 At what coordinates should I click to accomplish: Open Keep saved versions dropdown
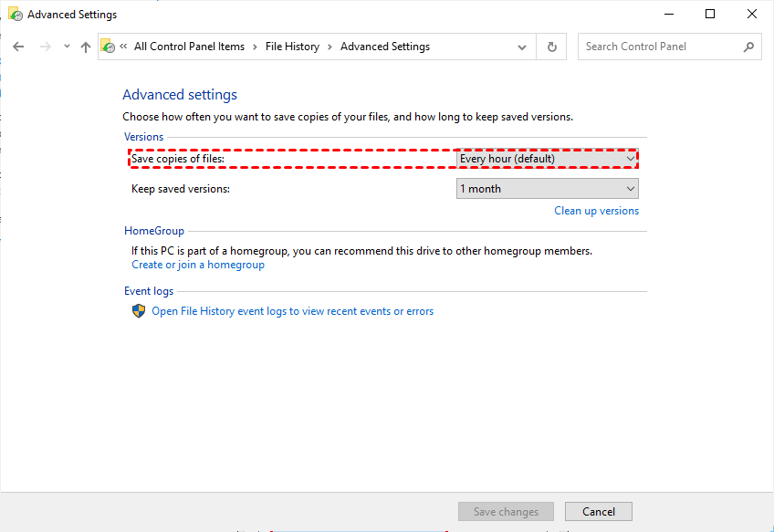tap(547, 189)
